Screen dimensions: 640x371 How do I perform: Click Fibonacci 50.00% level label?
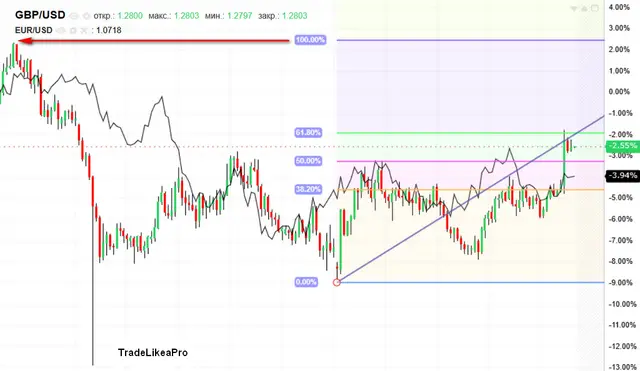coord(308,161)
